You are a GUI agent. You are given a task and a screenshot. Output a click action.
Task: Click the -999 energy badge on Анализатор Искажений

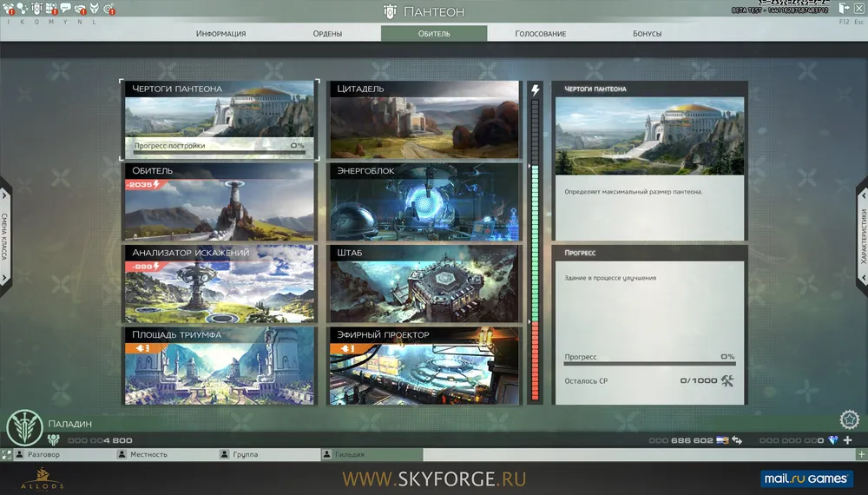pos(143,267)
